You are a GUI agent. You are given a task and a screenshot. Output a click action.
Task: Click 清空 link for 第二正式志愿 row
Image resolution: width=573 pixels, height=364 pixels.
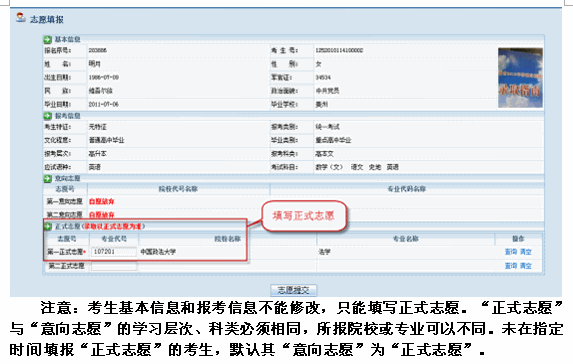526,266
